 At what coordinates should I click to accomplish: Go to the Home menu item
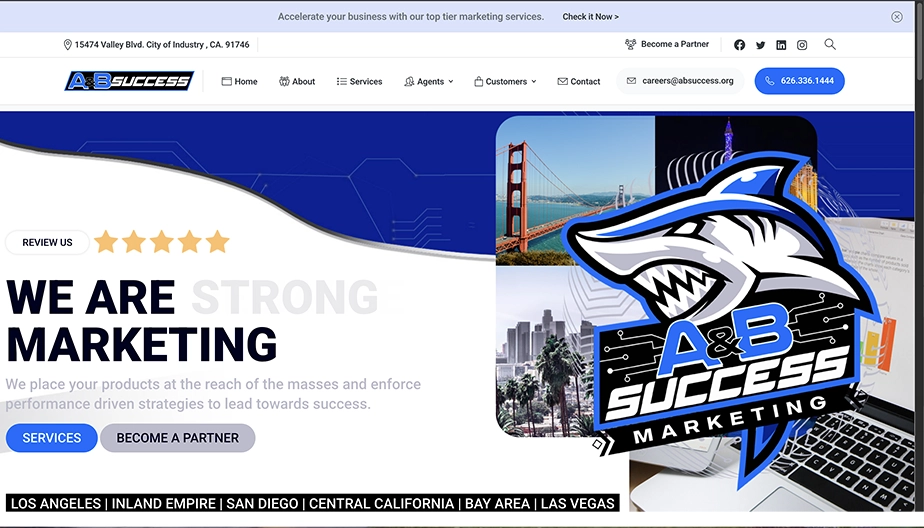pyautogui.click(x=239, y=81)
